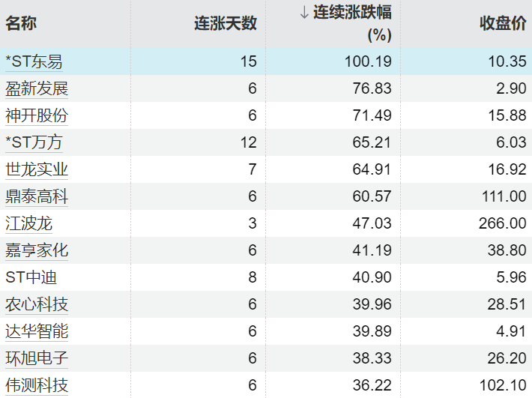
Task: Click the descending sort arrow icon
Action: pos(303,13)
